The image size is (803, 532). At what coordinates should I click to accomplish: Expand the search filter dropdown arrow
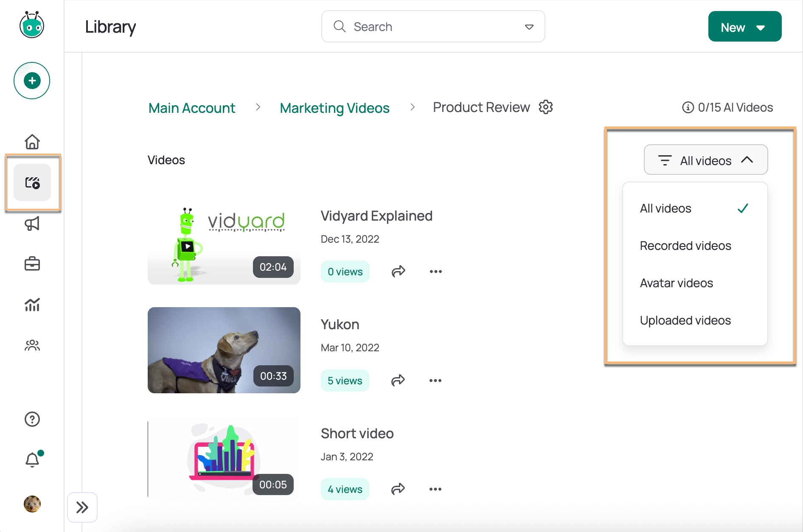pyautogui.click(x=529, y=27)
